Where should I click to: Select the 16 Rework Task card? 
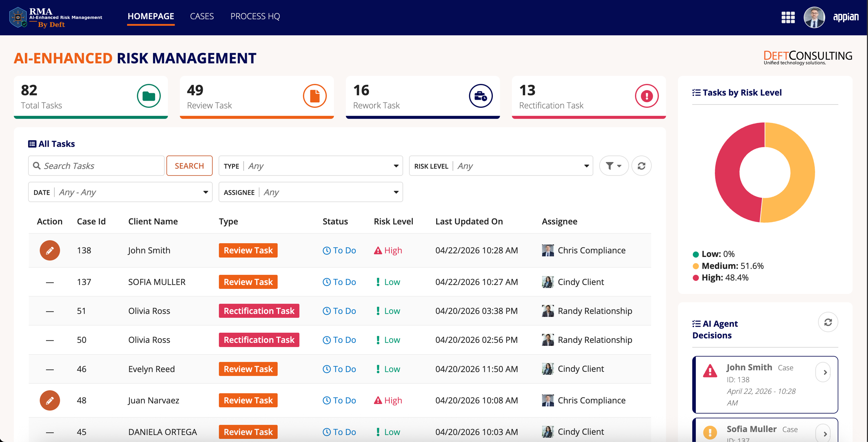click(x=423, y=97)
